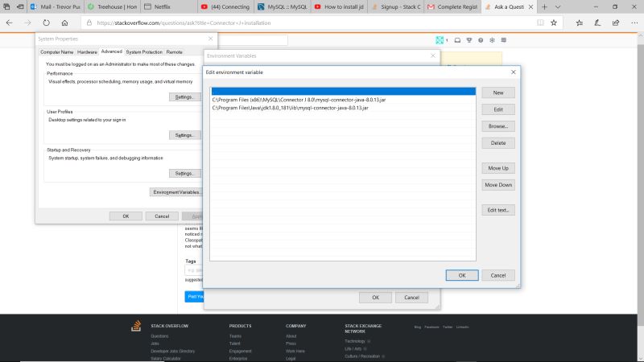Click the Stack Overflow footer logo
This screenshot has width=644, height=362.
(x=136, y=326)
